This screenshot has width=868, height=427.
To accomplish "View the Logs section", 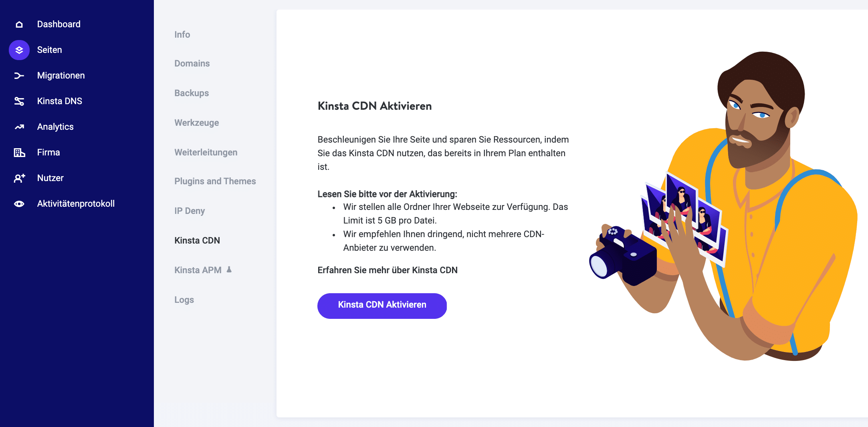I will (184, 300).
